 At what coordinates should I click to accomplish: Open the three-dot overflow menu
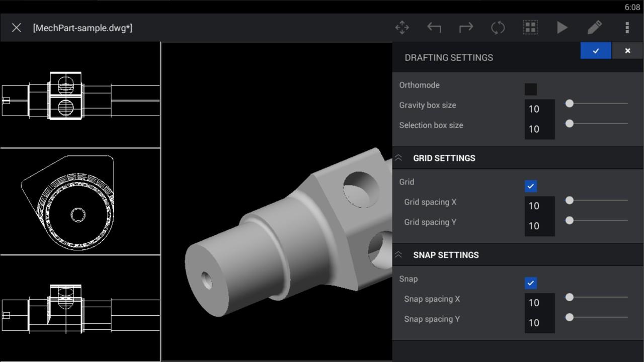[x=627, y=28]
